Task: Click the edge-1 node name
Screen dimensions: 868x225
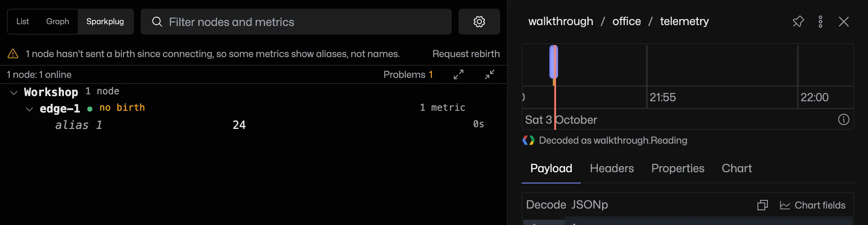Action: 60,109
